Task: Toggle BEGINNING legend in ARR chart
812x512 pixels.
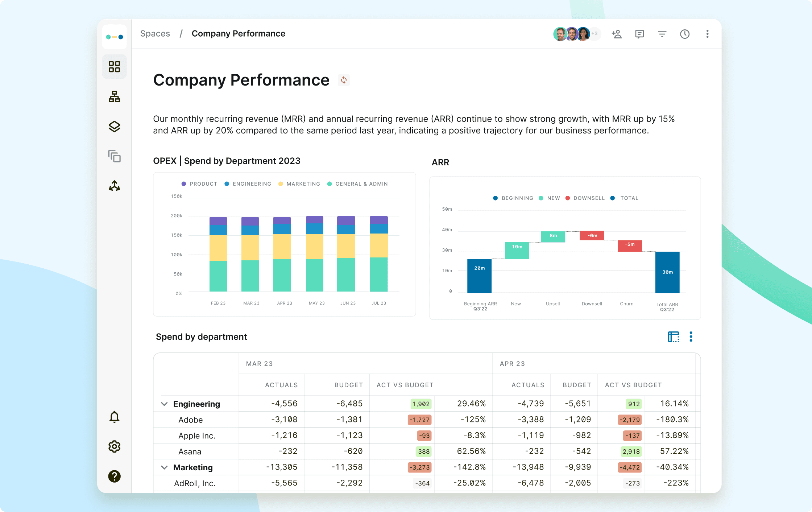Action: (513, 198)
